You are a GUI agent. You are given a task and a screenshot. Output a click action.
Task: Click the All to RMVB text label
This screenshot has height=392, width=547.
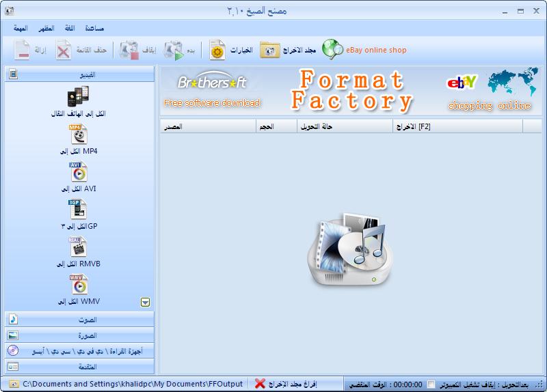tap(79, 264)
